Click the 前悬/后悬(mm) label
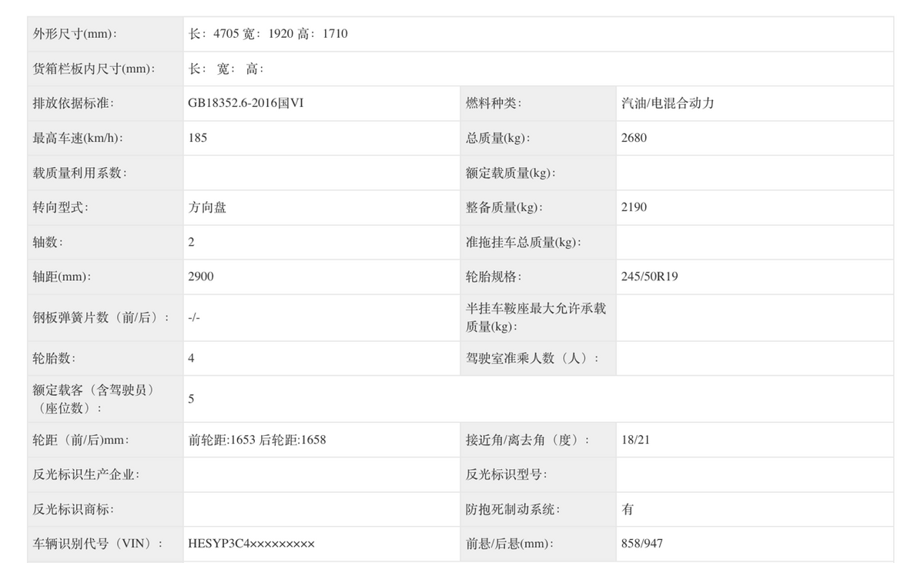Screen dimensions: 924x563 tap(510, 544)
